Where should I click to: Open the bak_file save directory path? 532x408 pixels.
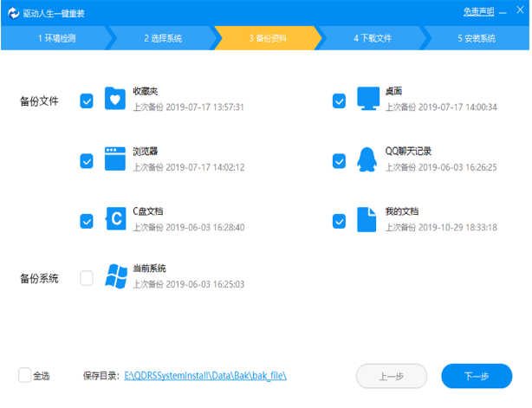coord(205,376)
